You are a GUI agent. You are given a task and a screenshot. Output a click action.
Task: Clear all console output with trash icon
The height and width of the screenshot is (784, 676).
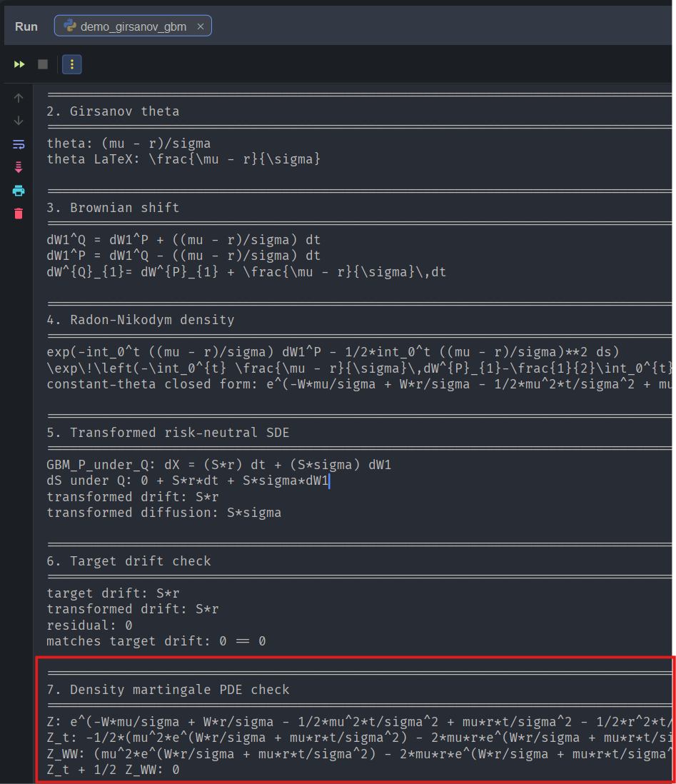19,213
